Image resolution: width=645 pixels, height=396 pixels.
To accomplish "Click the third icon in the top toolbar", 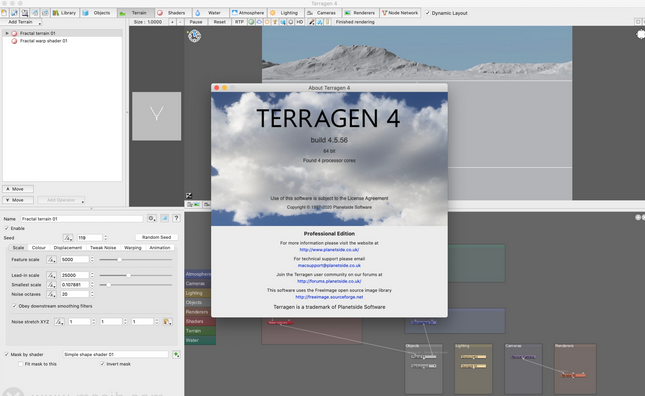I will tap(25, 13).
